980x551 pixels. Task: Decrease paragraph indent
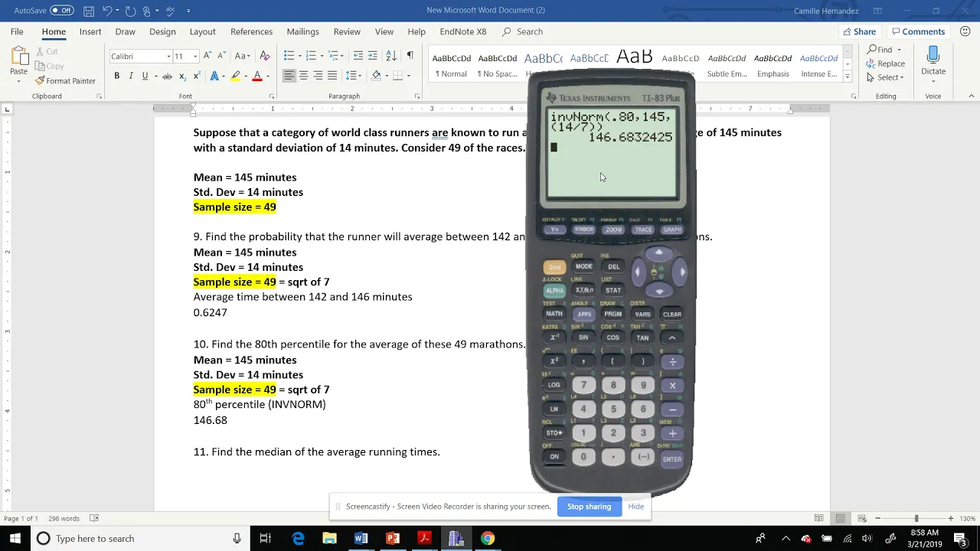coord(358,56)
